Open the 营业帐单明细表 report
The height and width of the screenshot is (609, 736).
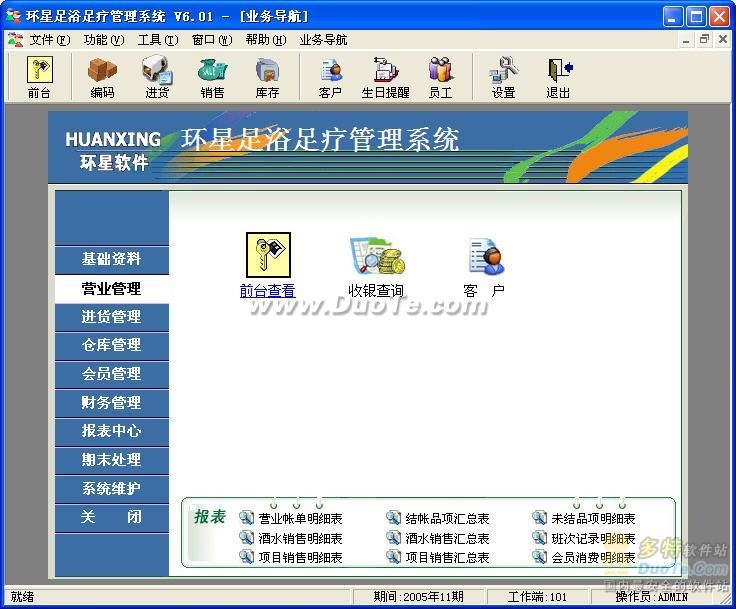tap(300, 518)
